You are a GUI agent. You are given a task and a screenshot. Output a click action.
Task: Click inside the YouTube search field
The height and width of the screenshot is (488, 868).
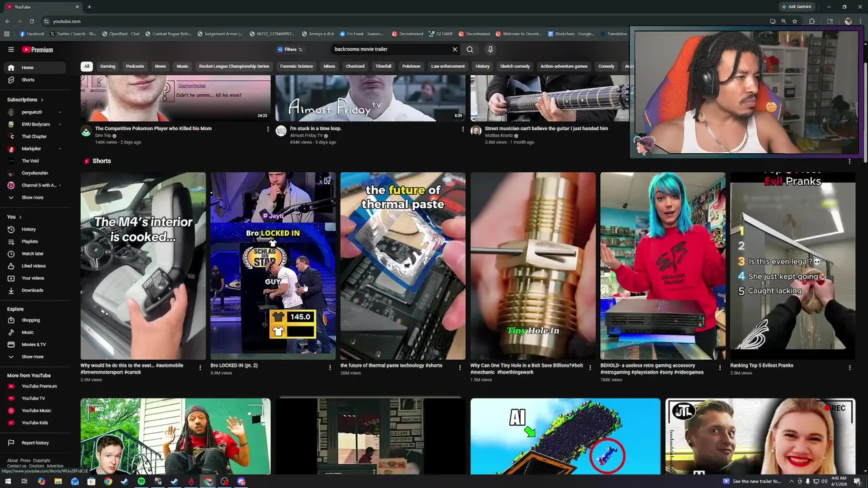pos(390,49)
